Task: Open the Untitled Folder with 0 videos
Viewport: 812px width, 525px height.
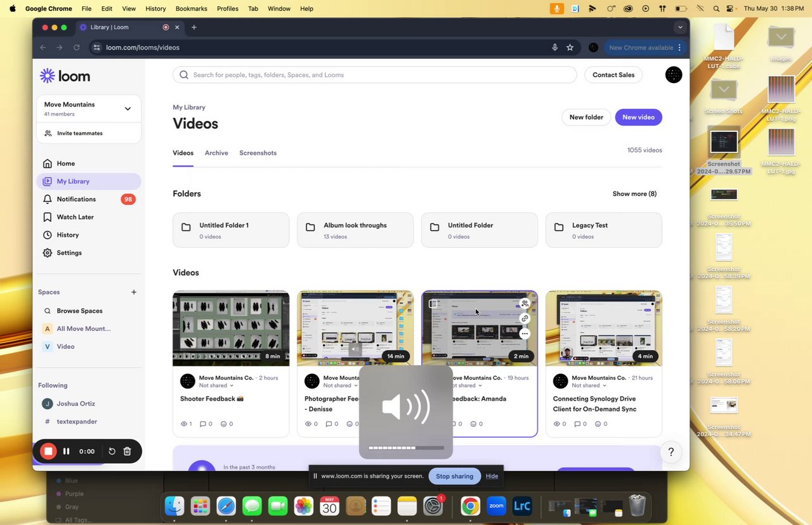Action: 480,230
